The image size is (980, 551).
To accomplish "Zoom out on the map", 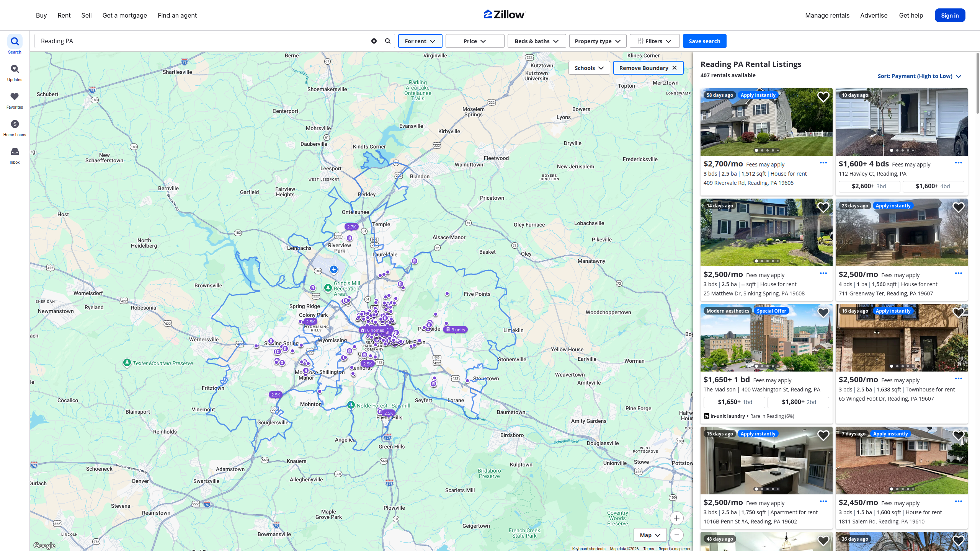I will pos(677,535).
